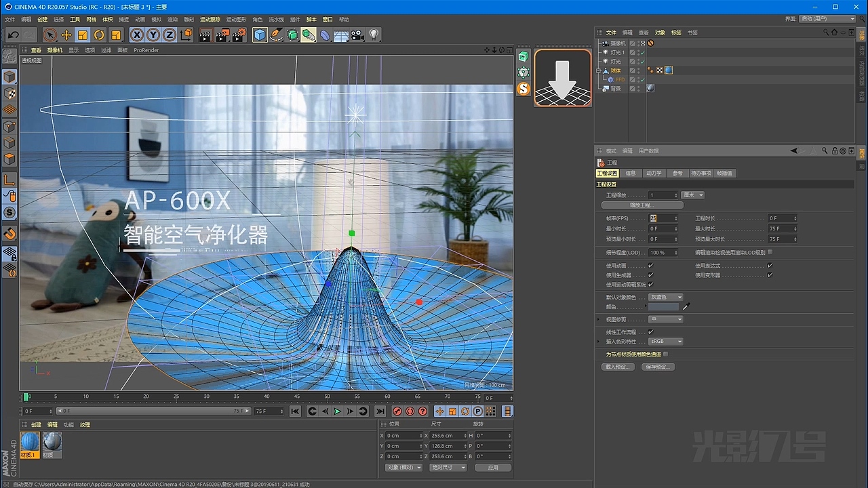This screenshot has width=868, height=488.
Task: Open the deformer Bend icon
Action: click(x=325, y=35)
